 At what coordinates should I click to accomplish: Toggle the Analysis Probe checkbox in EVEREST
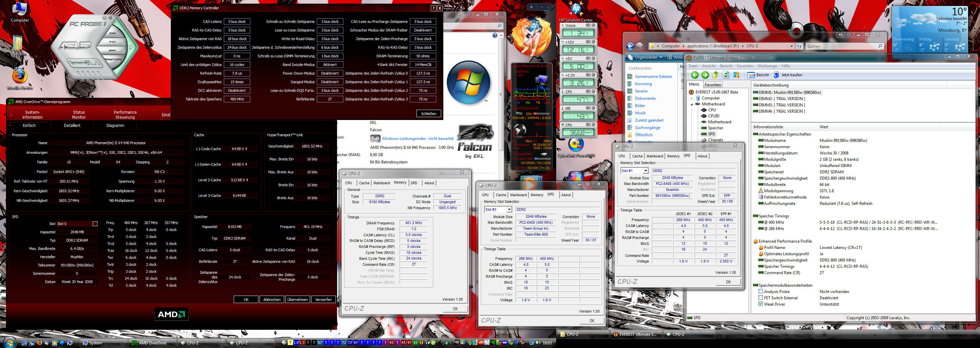tap(760, 291)
